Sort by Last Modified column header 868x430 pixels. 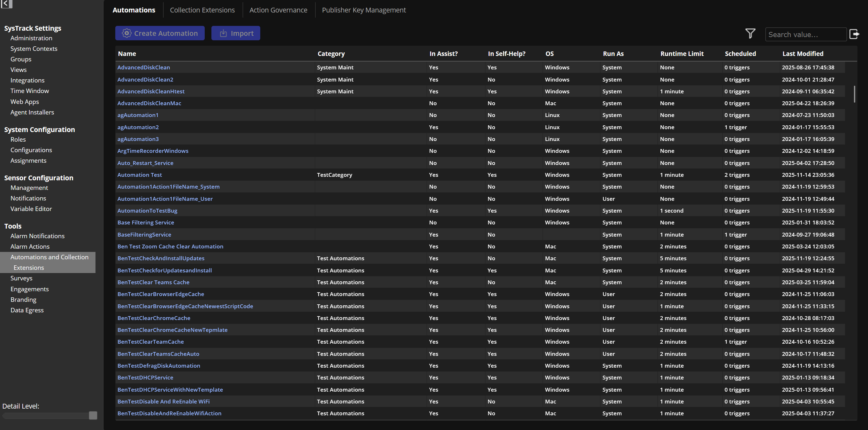[803, 54]
